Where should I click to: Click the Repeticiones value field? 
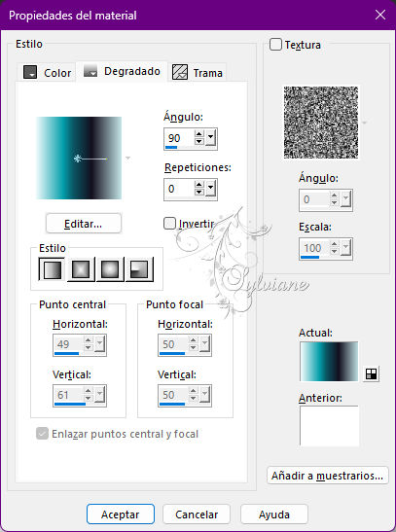(179, 189)
